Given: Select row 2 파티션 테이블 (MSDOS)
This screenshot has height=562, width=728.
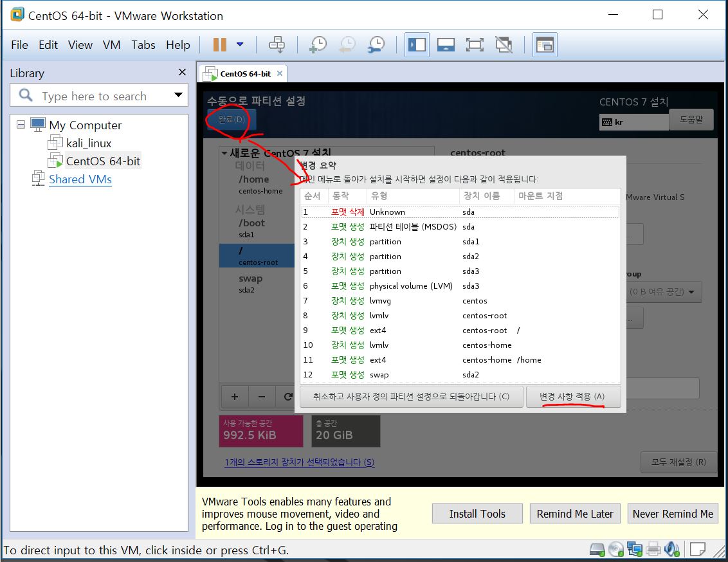Looking at the screenshot, I should point(460,227).
